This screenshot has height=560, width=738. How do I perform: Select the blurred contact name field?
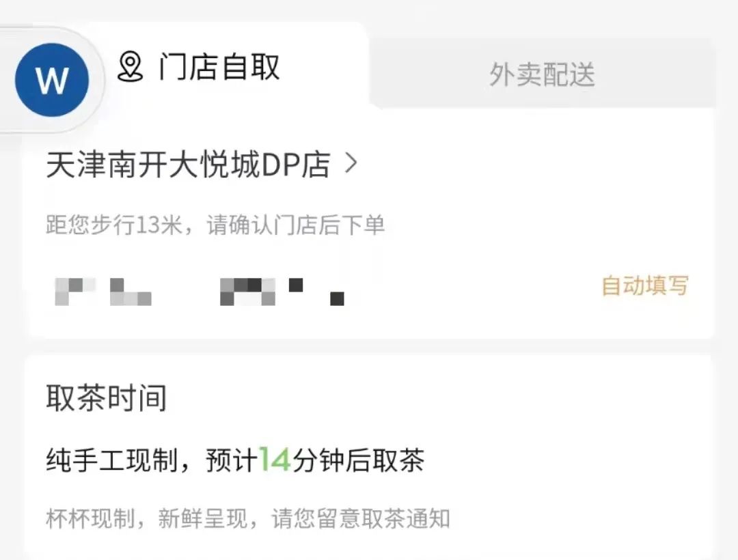click(103, 292)
